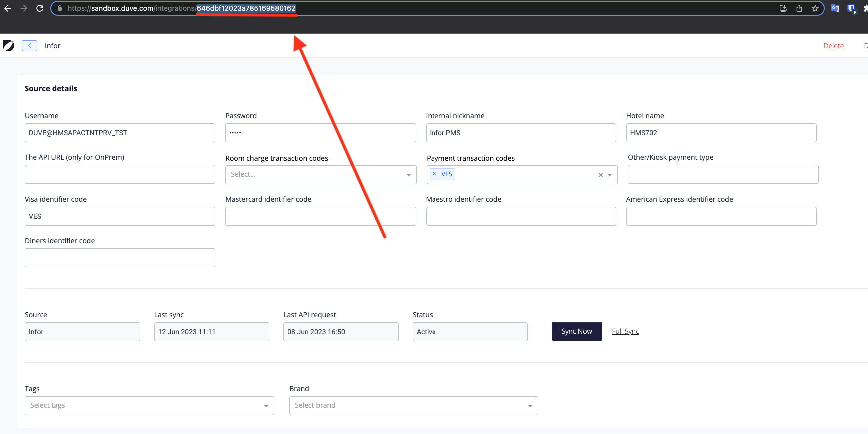Viewport: 868px width, 434px height.
Task: Open the Bitwarden extension icon
Action: 851,8
